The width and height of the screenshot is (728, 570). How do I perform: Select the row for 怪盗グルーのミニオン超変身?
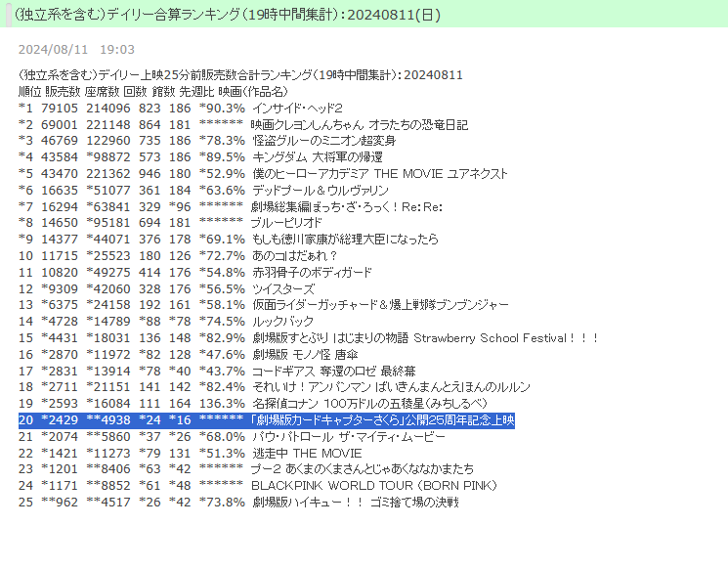point(207,140)
